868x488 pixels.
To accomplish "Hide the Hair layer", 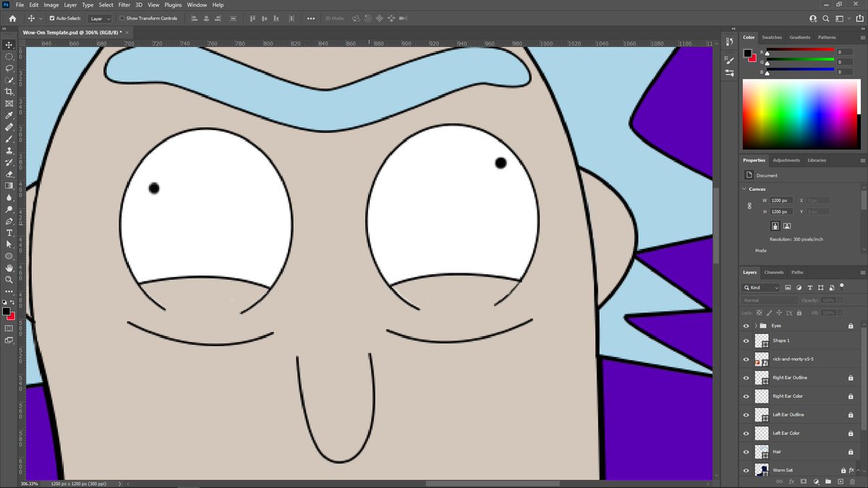I will 746,452.
